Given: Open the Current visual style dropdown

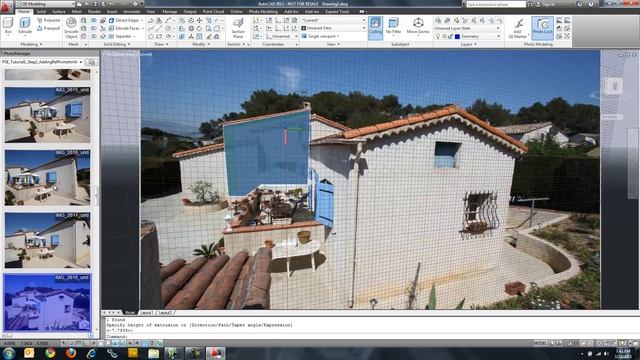Looking at the screenshot, I should (x=333, y=20).
